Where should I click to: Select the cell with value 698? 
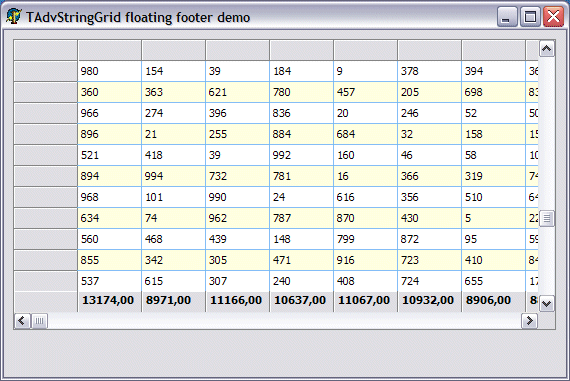[493, 92]
